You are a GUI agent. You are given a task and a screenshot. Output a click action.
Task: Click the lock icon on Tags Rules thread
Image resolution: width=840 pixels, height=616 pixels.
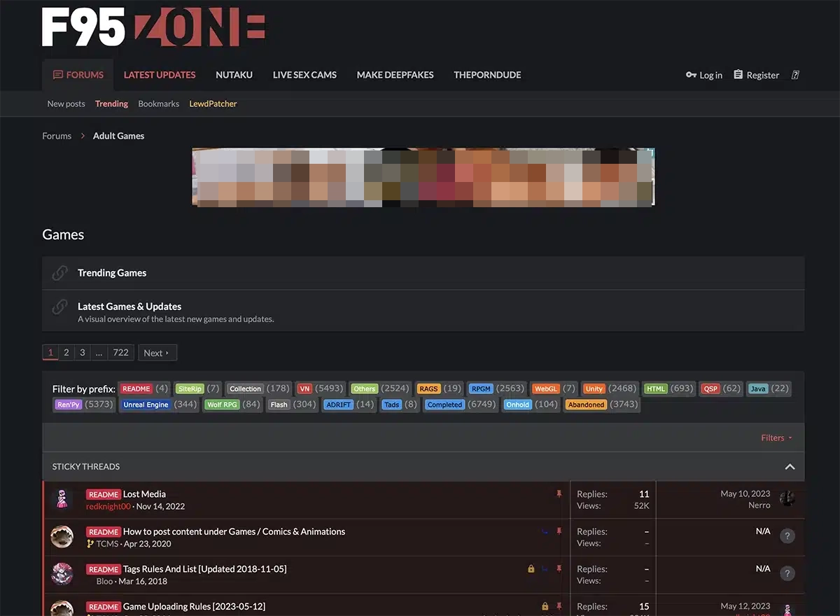(531, 569)
